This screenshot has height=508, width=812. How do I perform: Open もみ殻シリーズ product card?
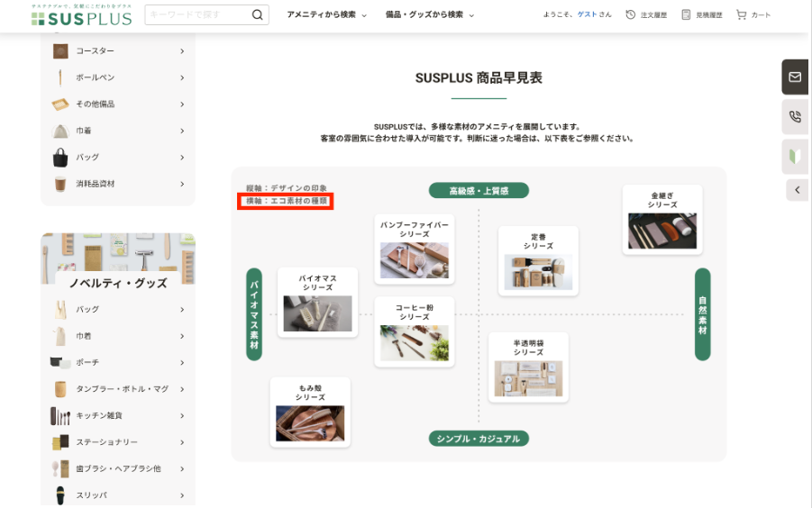310,413
